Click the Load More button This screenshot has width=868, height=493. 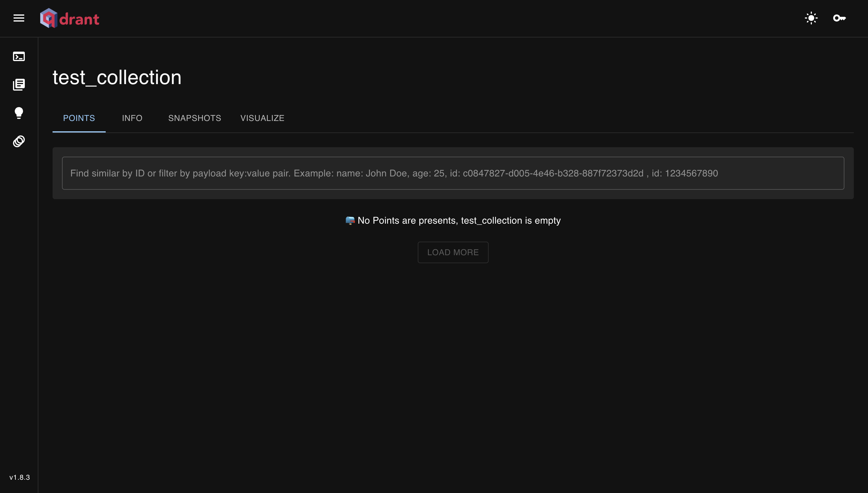pyautogui.click(x=453, y=252)
